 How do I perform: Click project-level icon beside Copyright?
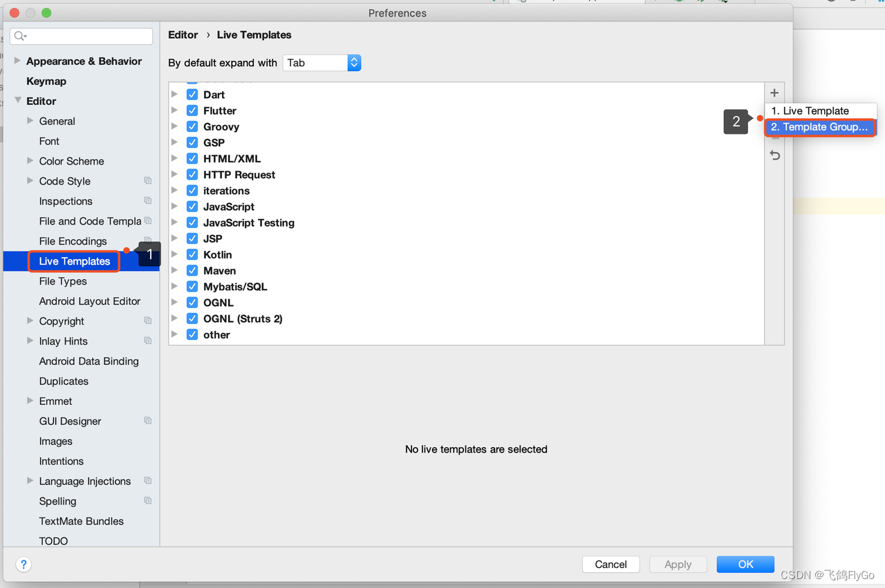tap(147, 321)
